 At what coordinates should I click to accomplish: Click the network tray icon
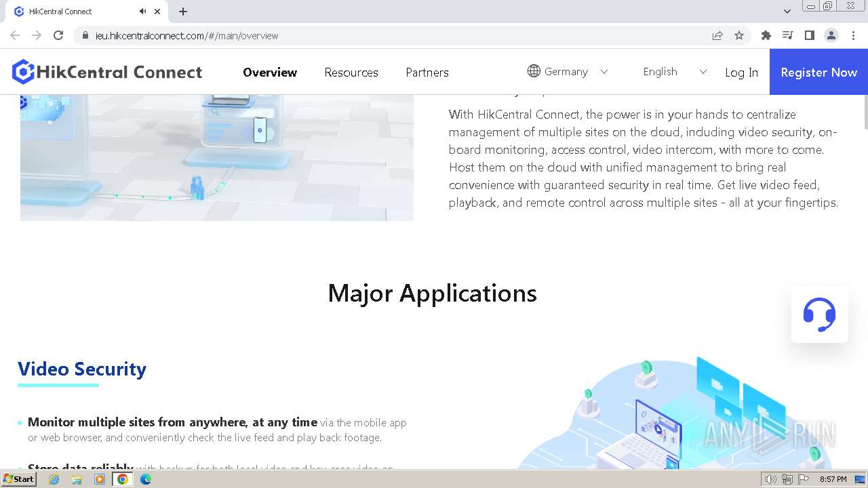(787, 479)
